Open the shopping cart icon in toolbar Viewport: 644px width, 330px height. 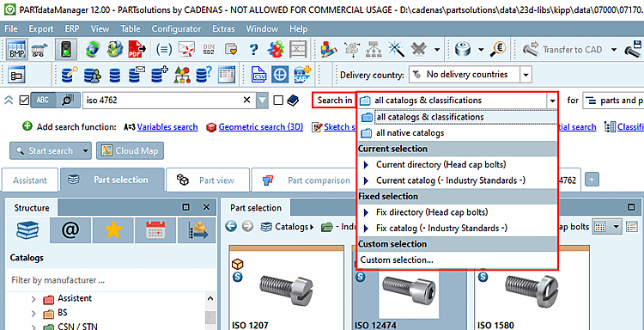coord(39,50)
